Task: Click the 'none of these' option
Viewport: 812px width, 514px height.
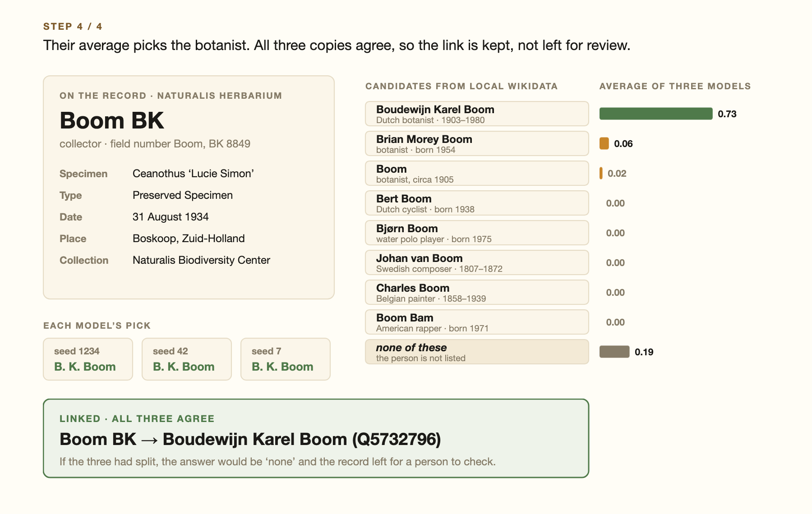Action: [477, 352]
